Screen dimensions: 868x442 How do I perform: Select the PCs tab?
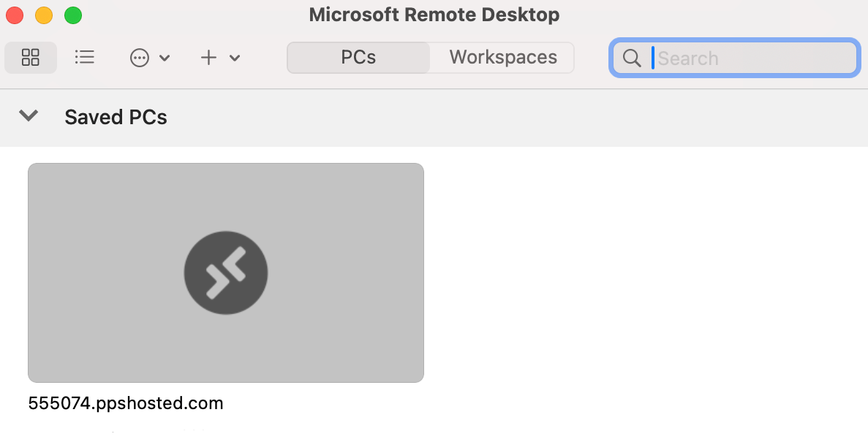pos(359,58)
